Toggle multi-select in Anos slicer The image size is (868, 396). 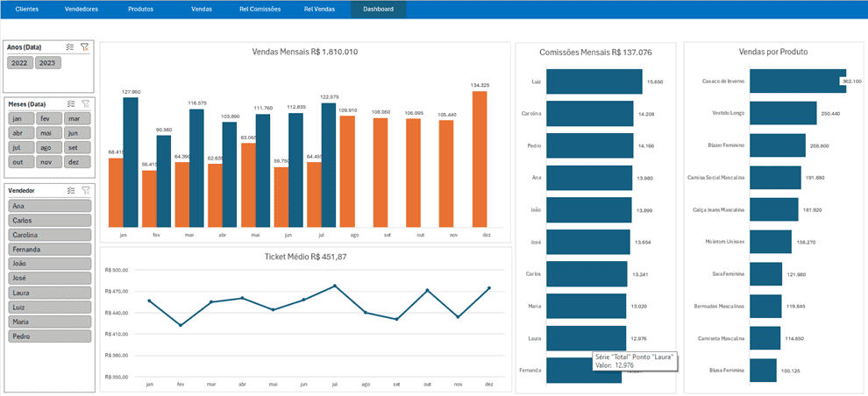point(69,47)
